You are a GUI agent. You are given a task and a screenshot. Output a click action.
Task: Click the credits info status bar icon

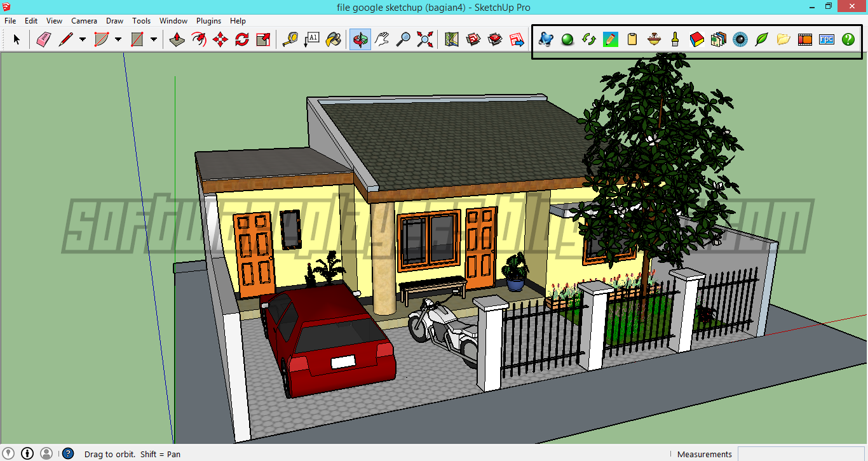click(27, 453)
